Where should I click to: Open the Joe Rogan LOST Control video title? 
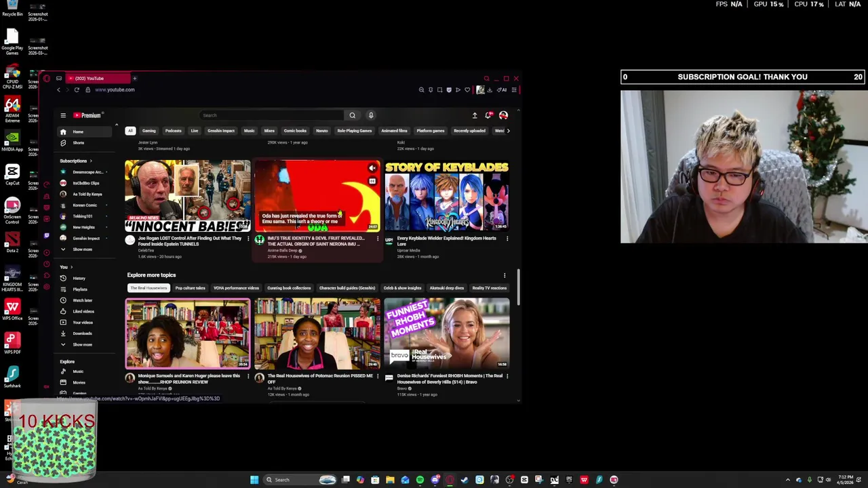pos(190,241)
